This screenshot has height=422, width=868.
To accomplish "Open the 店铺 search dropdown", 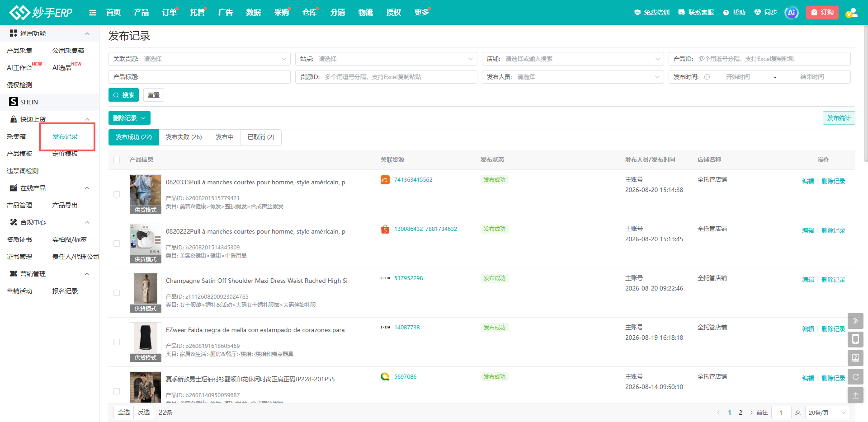I will [x=573, y=59].
